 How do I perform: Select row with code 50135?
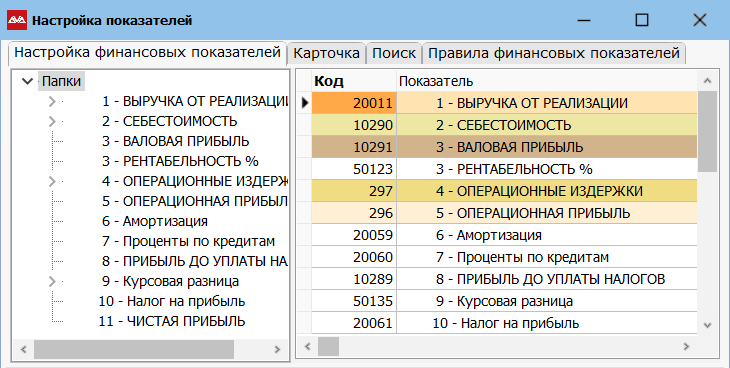tap(504, 301)
